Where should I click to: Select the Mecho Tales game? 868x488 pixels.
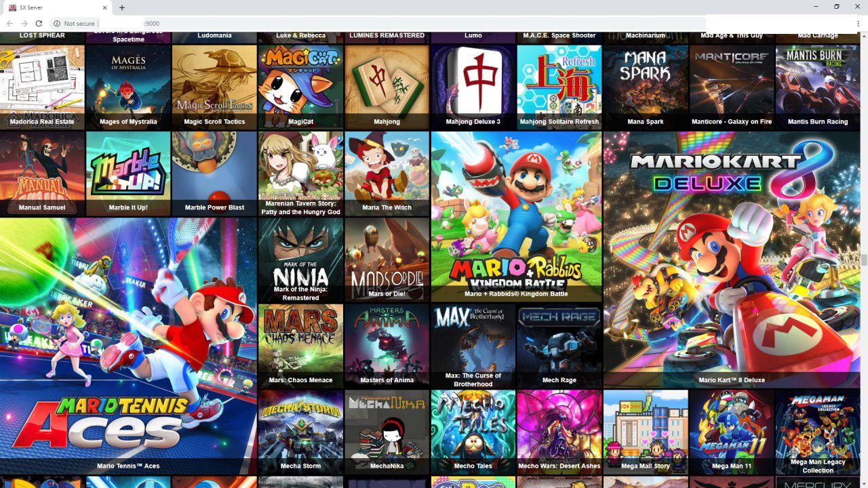[473, 432]
